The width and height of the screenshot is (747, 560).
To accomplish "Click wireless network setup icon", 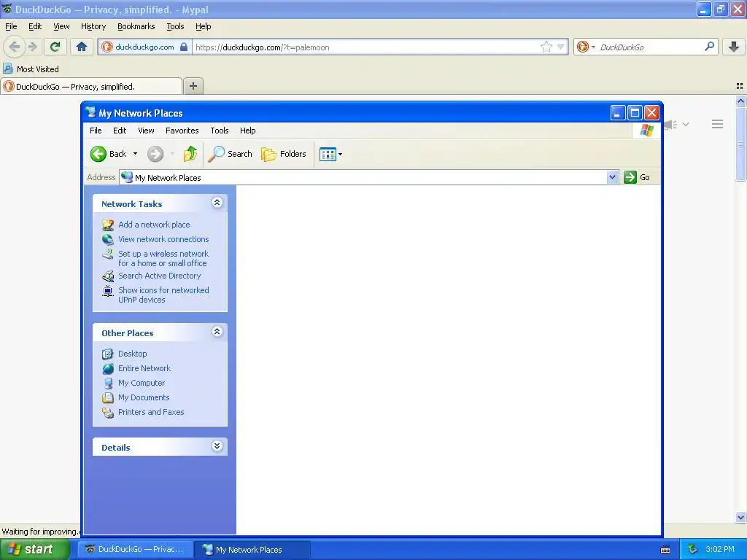I will (108, 254).
